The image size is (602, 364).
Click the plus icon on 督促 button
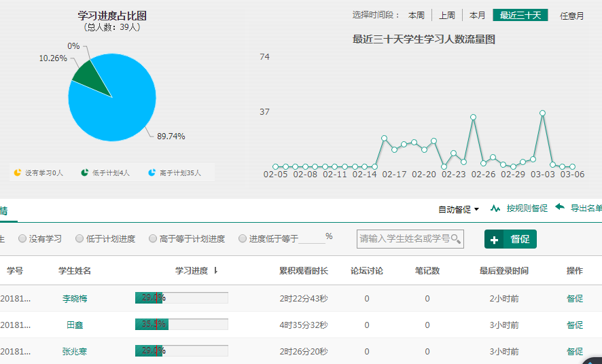coord(495,240)
